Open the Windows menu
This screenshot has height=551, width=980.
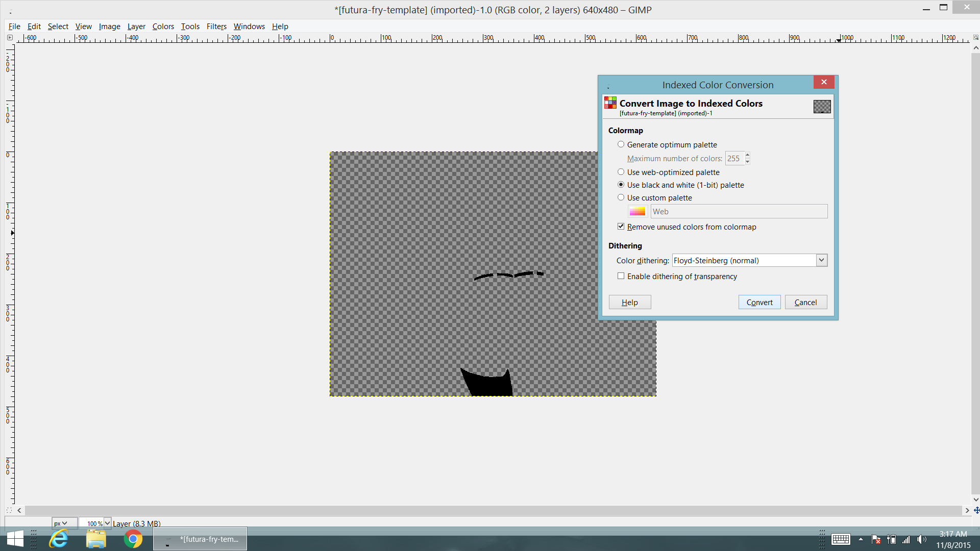coord(249,27)
